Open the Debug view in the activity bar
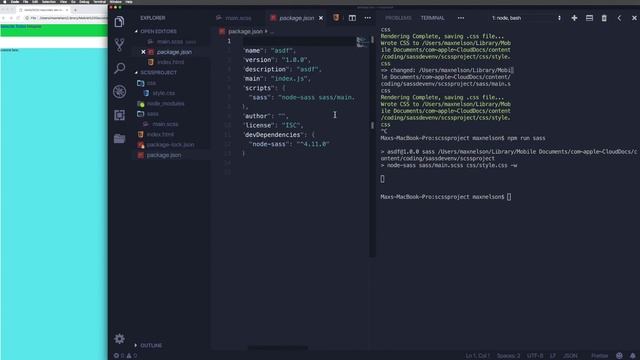 (x=119, y=91)
